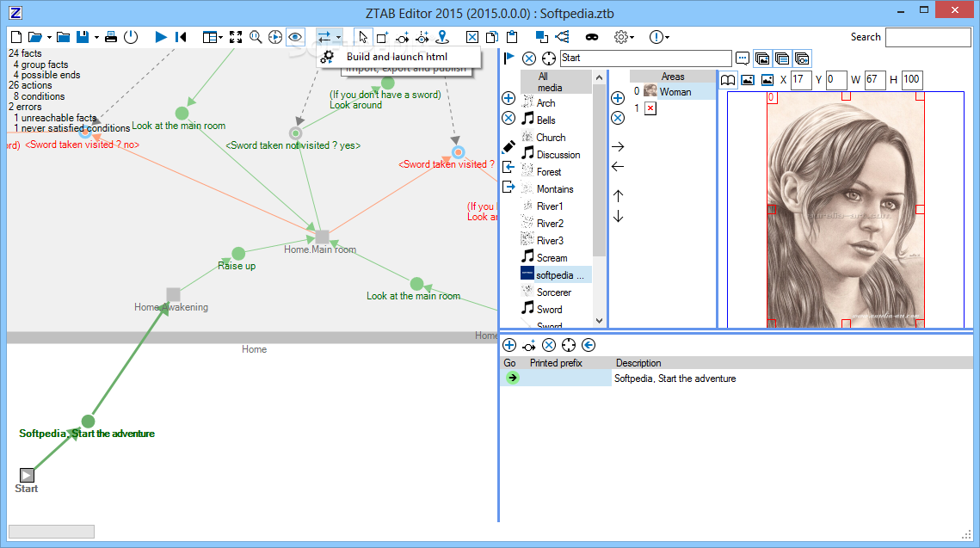Viewport: 980px width, 548px height.
Task: Open the exclamation errors dropdown
Action: 659,38
